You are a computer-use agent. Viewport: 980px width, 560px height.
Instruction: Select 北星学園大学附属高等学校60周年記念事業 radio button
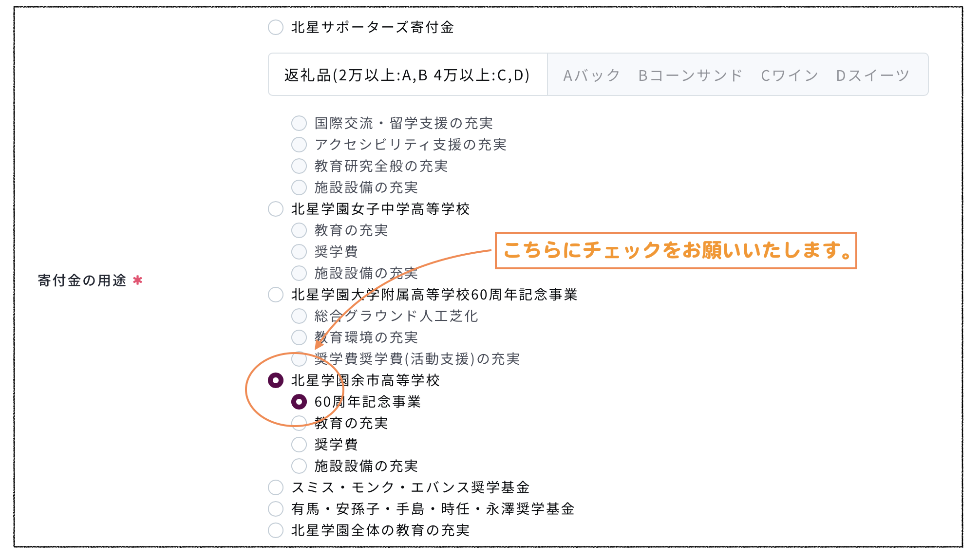[x=276, y=295]
